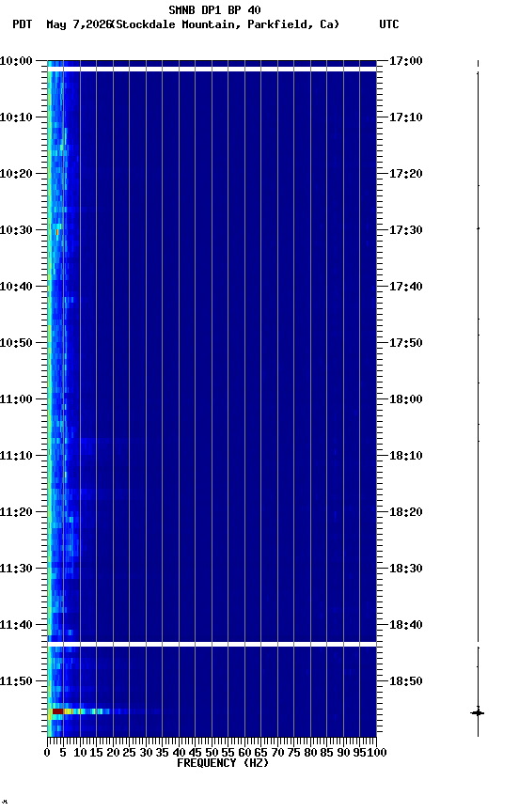Image resolution: width=519 pixels, height=812 pixels.
Task: Click the '18:20' UTC time label
Action: click(406, 513)
